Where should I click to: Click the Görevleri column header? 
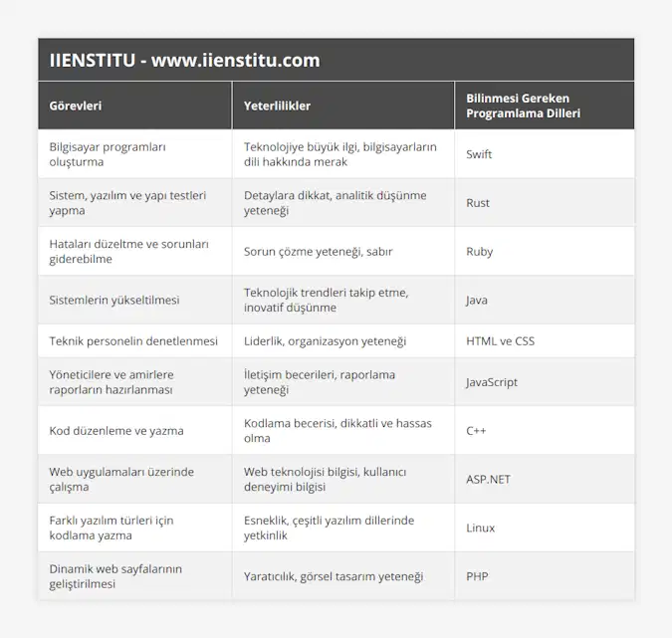[x=76, y=105]
